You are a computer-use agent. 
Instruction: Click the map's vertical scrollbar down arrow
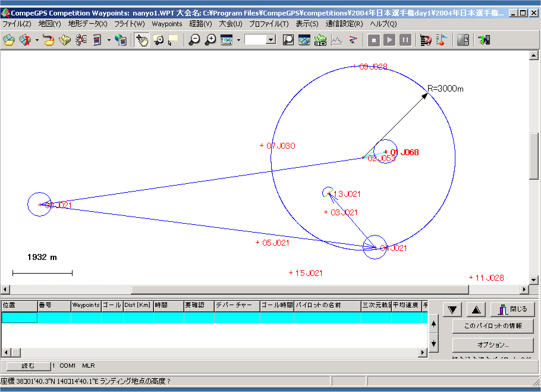pos(533,280)
